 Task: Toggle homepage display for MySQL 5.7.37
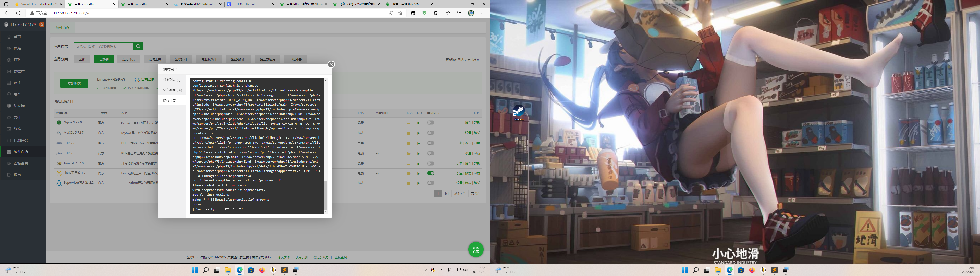431,133
